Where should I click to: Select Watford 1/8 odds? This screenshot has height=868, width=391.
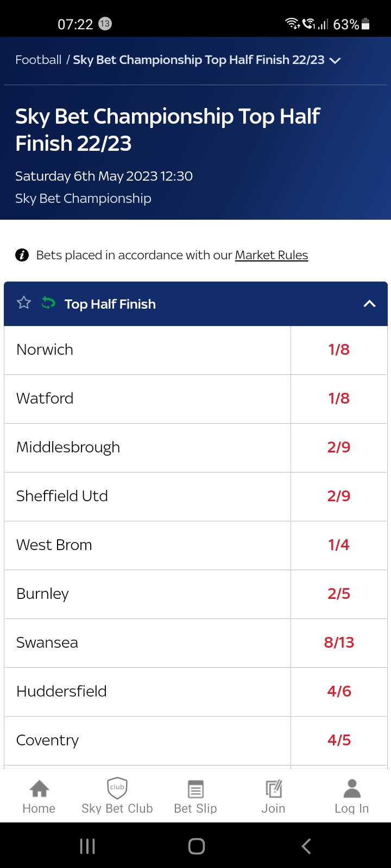click(339, 399)
